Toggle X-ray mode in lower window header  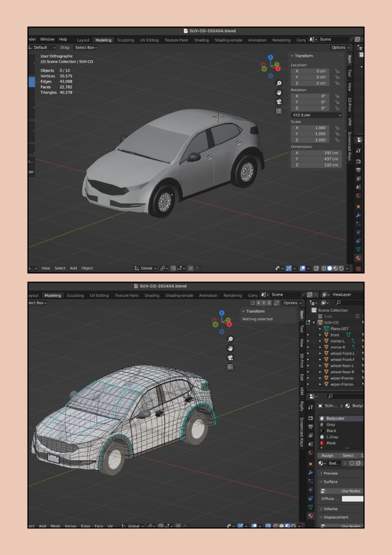pyautogui.click(x=268, y=526)
